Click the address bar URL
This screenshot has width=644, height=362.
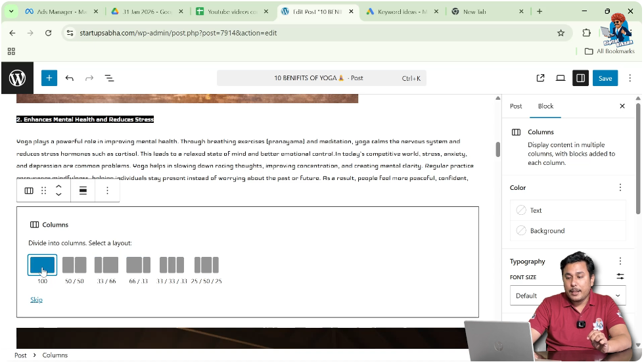pos(178,33)
